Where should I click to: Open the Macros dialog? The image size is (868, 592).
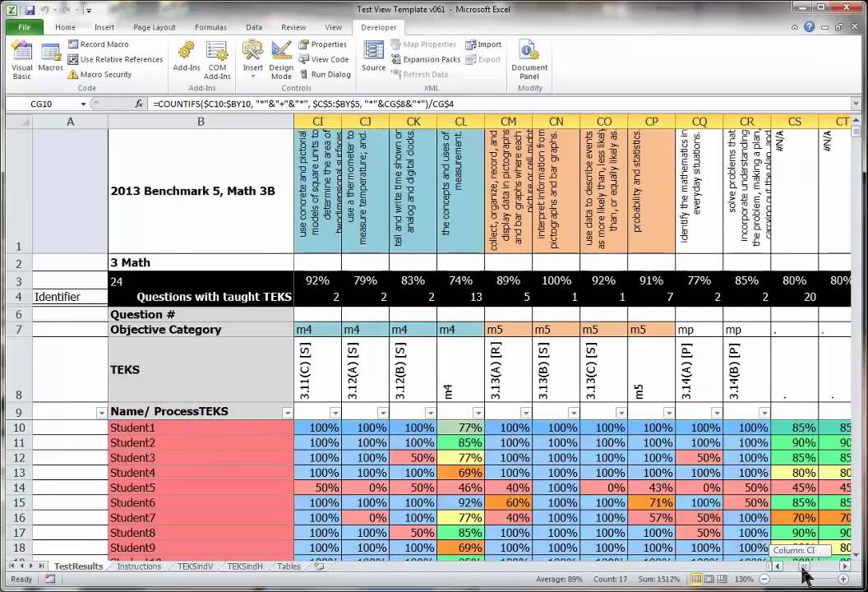(x=50, y=58)
